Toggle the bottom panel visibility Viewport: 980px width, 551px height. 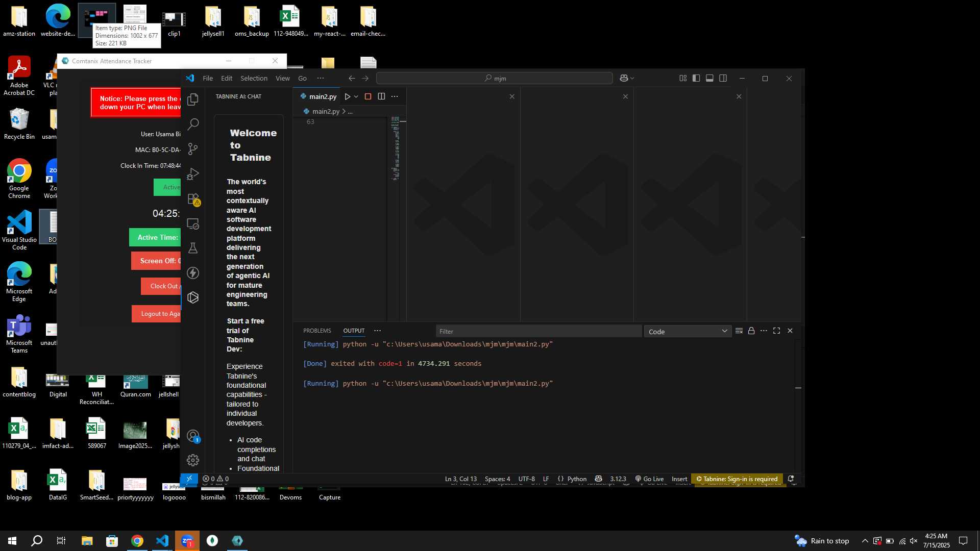pos(709,78)
